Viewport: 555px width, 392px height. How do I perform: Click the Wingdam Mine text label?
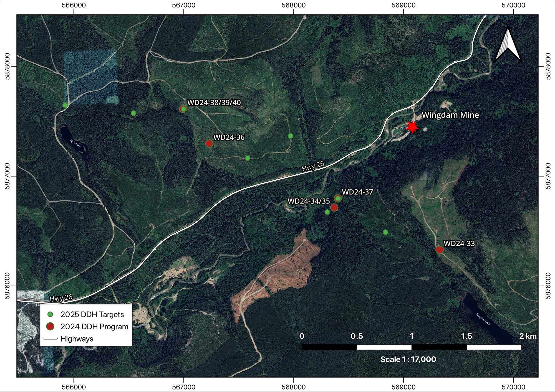[x=450, y=115]
